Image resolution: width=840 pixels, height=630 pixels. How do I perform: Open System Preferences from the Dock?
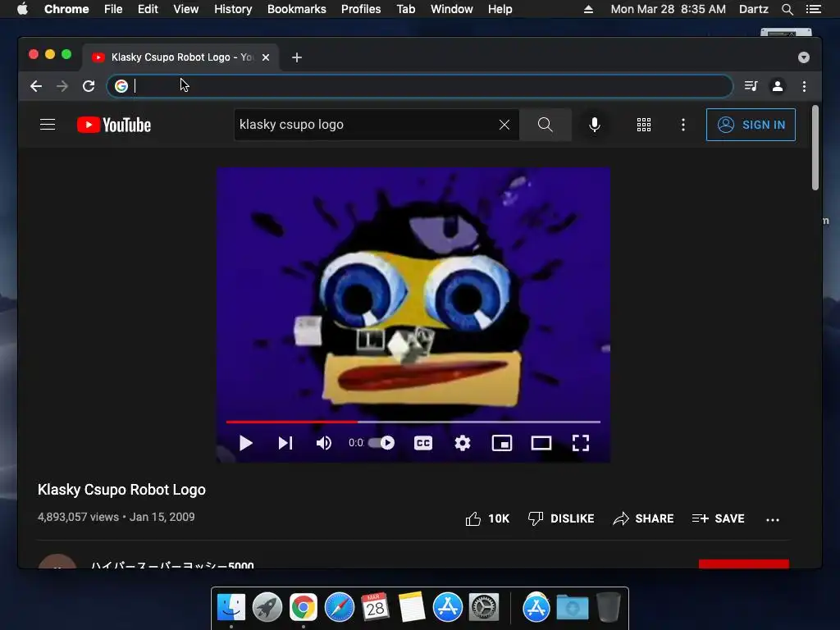(484, 608)
